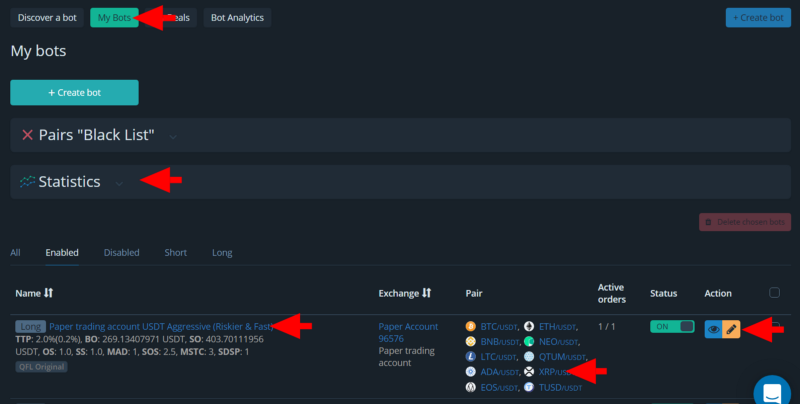Expand the Statistics section chevron

click(x=119, y=184)
